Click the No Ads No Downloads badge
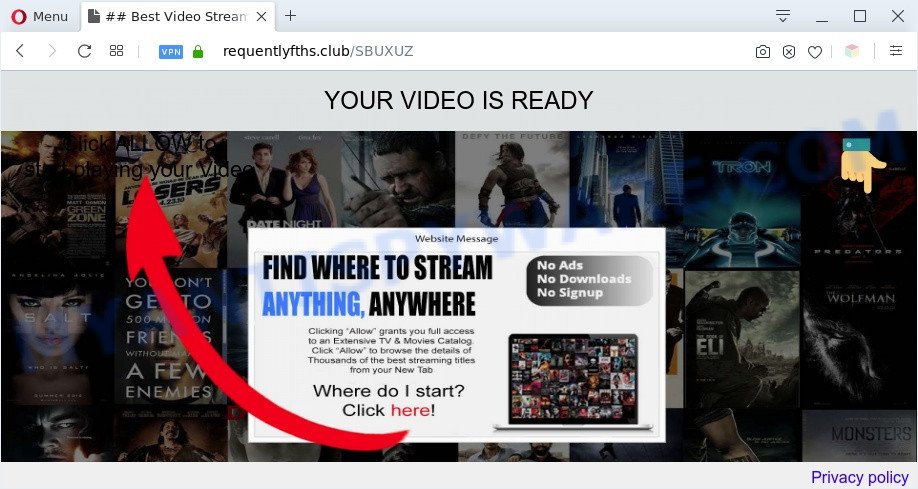Screen dimensions: 918x489 pos(589,279)
